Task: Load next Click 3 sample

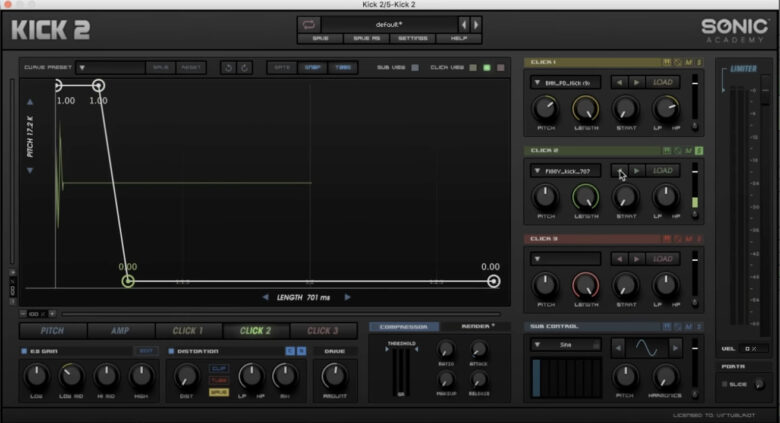Action: coord(636,259)
